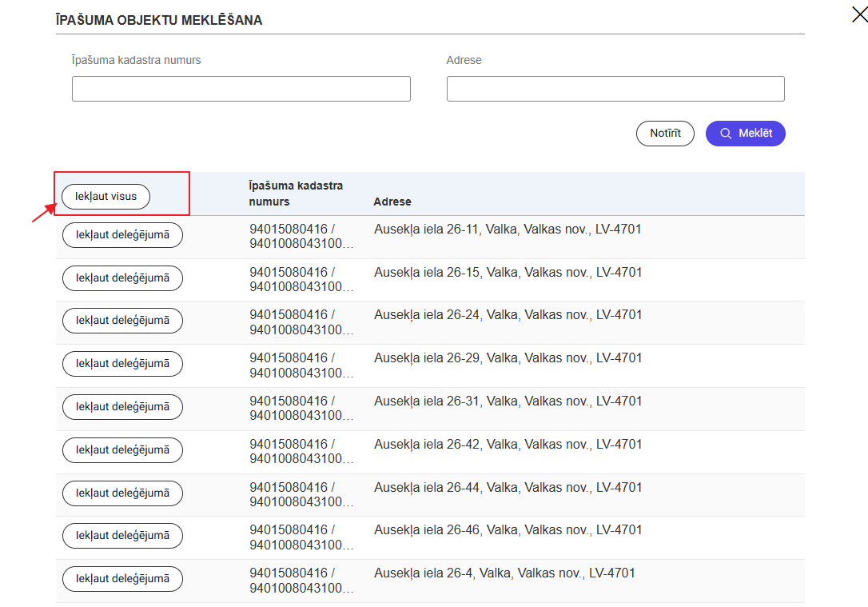Screen dimensions: 868x607
Task: Include Ausekļa iela 26-24 in delegation
Action: point(122,321)
